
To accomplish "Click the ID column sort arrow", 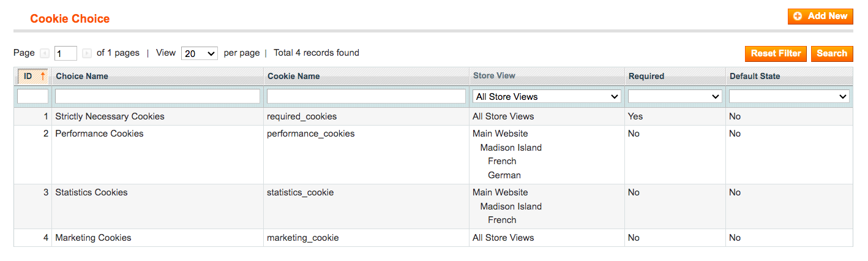I will (43, 77).
